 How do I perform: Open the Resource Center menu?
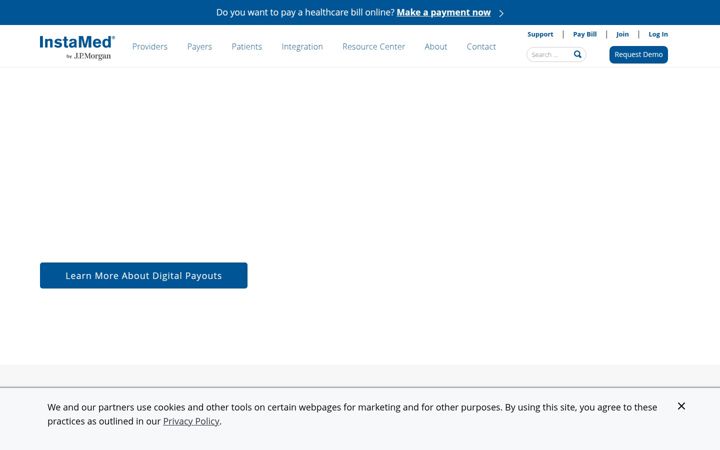point(373,46)
